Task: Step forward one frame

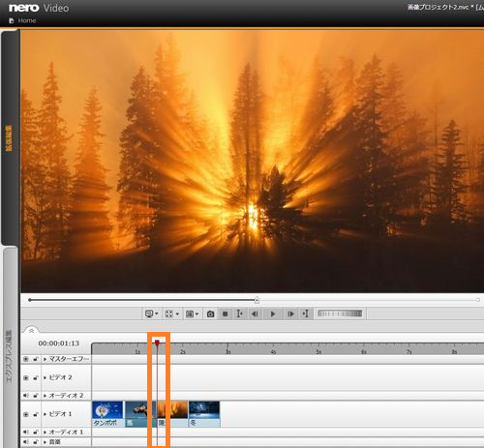Action: click(290, 314)
